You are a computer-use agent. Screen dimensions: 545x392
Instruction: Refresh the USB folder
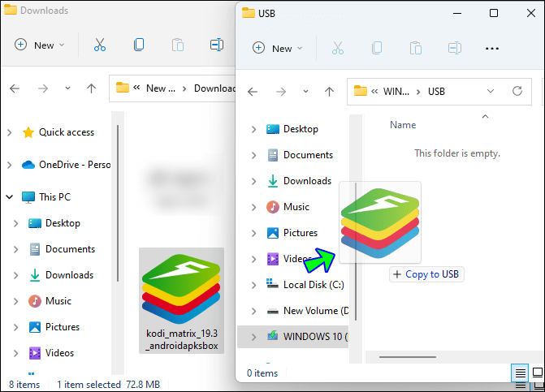[517, 92]
